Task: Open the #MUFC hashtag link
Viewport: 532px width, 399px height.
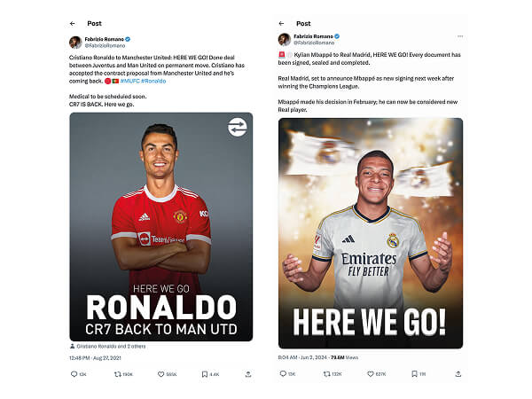Action: pos(129,81)
